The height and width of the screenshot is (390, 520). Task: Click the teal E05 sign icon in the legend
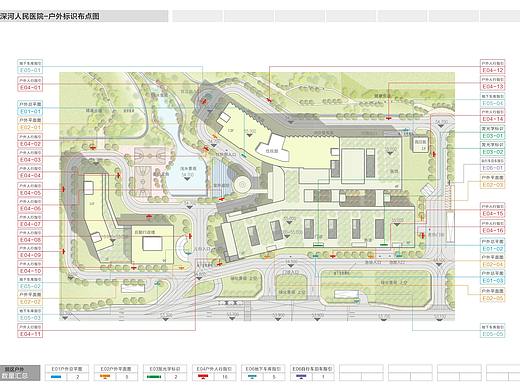point(253,377)
